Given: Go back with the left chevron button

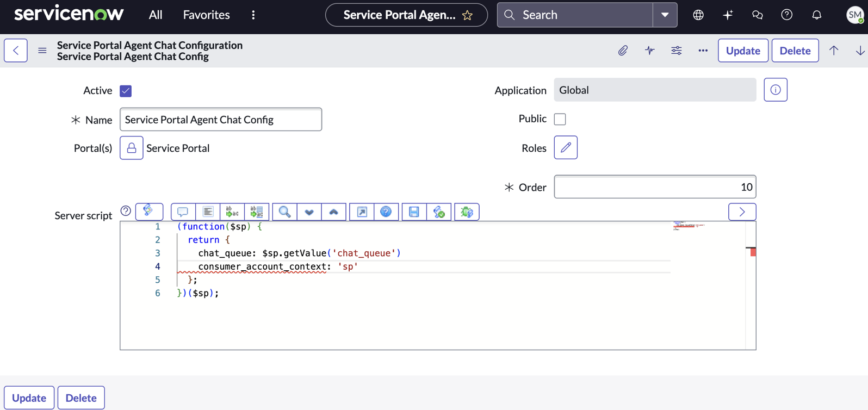Looking at the screenshot, I should (16, 51).
